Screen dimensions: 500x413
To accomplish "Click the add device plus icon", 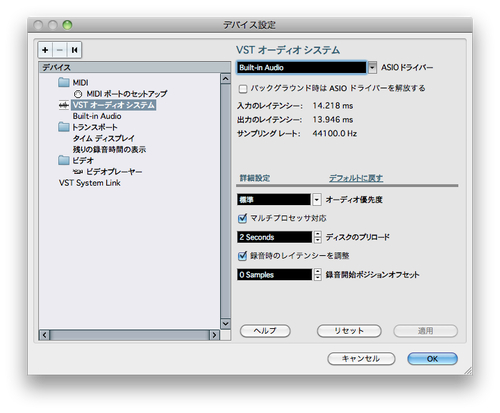I will point(45,50).
